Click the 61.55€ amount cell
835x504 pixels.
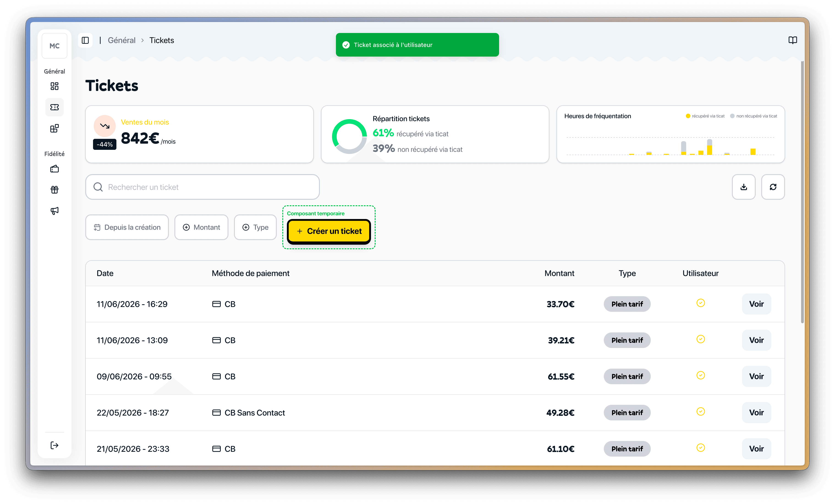click(x=561, y=376)
